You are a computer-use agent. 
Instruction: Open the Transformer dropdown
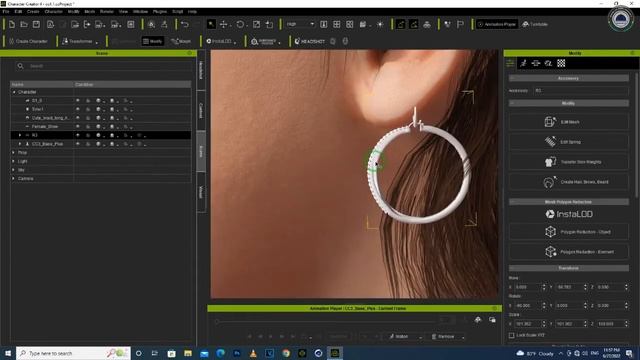(x=80, y=41)
